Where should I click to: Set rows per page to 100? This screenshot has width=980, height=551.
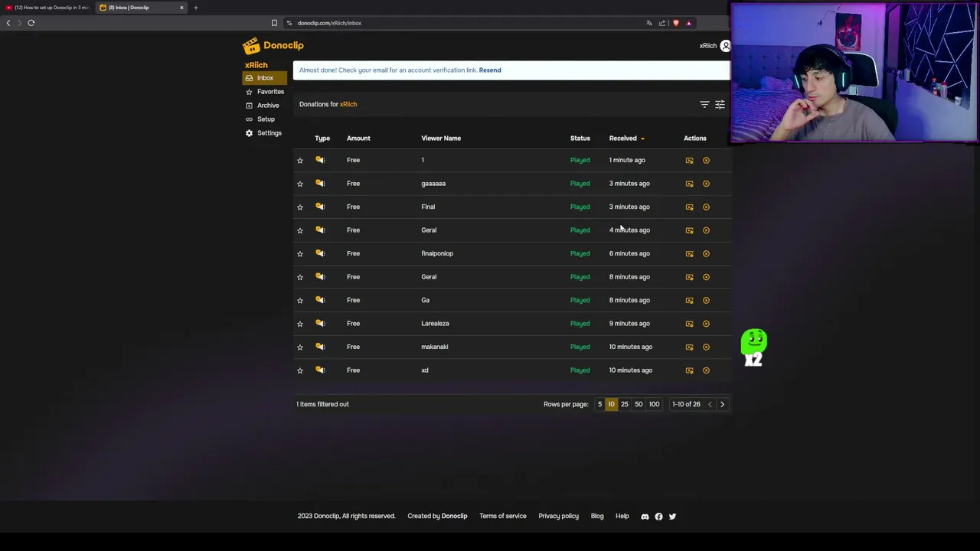654,404
